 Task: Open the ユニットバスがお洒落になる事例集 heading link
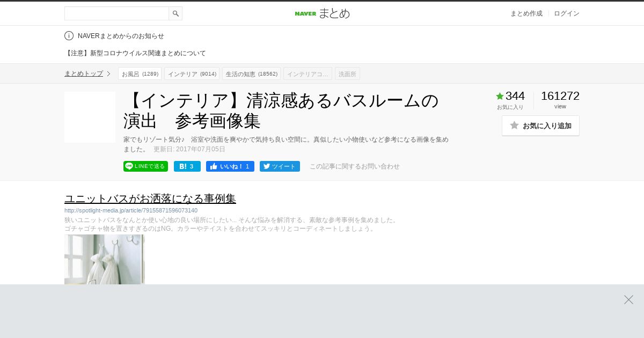[150, 199]
